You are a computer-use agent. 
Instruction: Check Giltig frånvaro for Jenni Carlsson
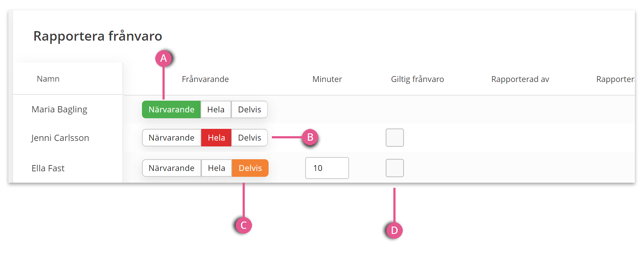coord(395,138)
